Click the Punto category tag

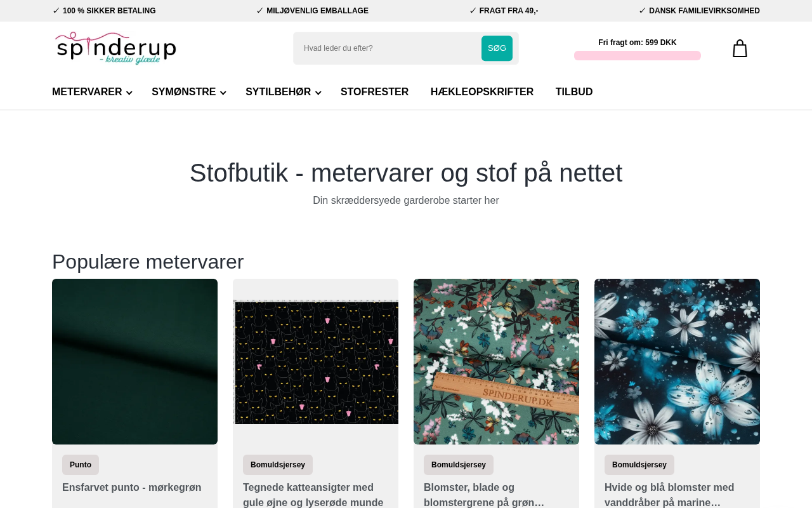click(81, 465)
